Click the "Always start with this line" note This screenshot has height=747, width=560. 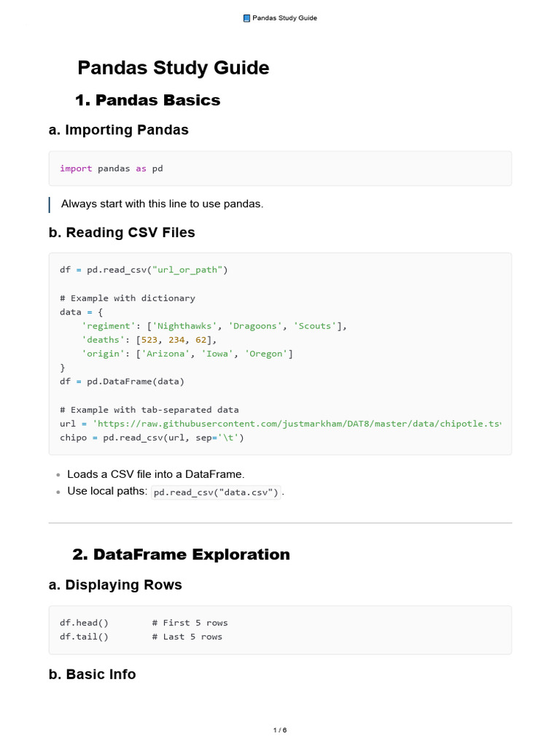coord(162,204)
